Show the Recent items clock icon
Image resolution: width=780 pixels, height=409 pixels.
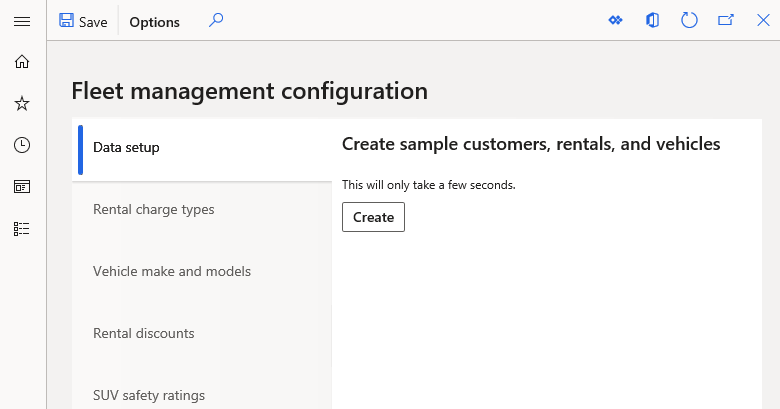click(22, 145)
